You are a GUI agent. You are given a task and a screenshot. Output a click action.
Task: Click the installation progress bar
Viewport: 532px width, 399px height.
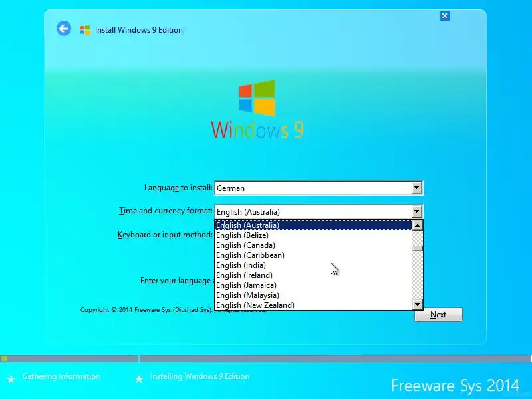pos(266,358)
